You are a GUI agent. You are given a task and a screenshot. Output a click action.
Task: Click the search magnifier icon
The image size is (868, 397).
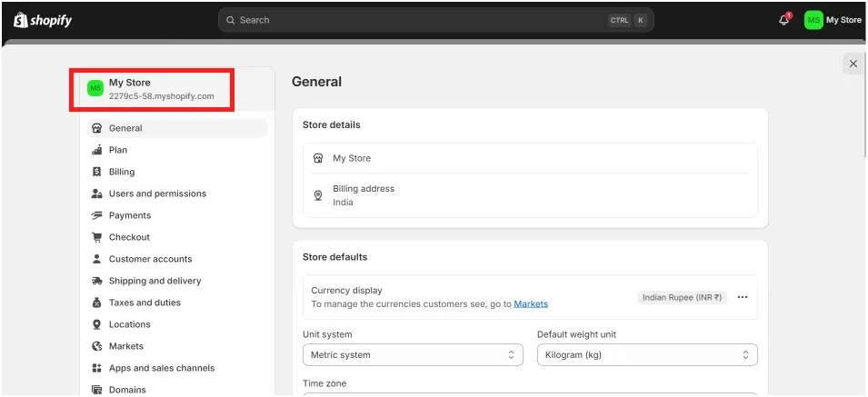231,21
